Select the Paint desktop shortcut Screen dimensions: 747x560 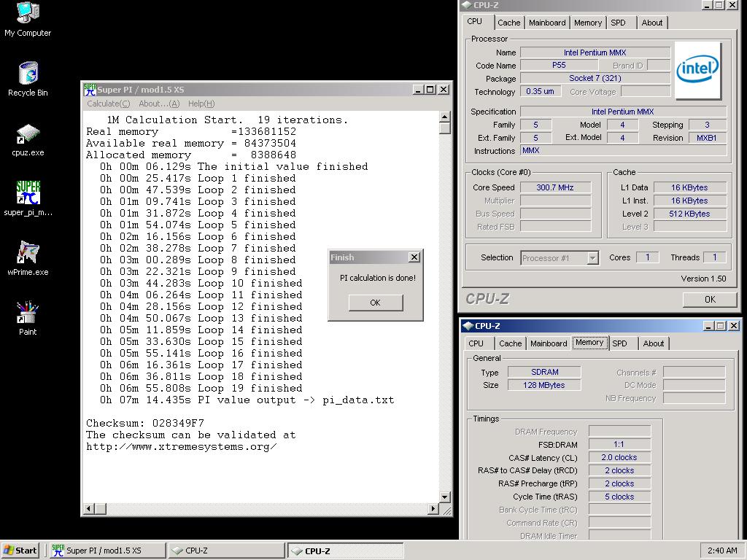[28, 318]
